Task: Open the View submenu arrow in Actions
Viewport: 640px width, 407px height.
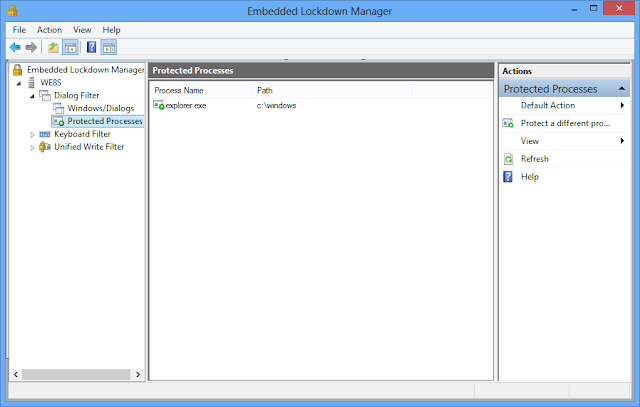Action: click(x=622, y=141)
